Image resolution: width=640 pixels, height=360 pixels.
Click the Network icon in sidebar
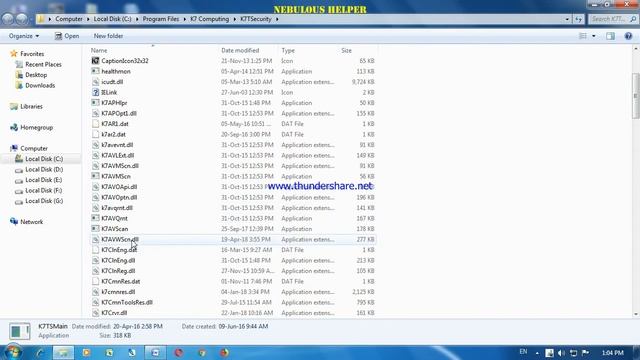[14, 222]
